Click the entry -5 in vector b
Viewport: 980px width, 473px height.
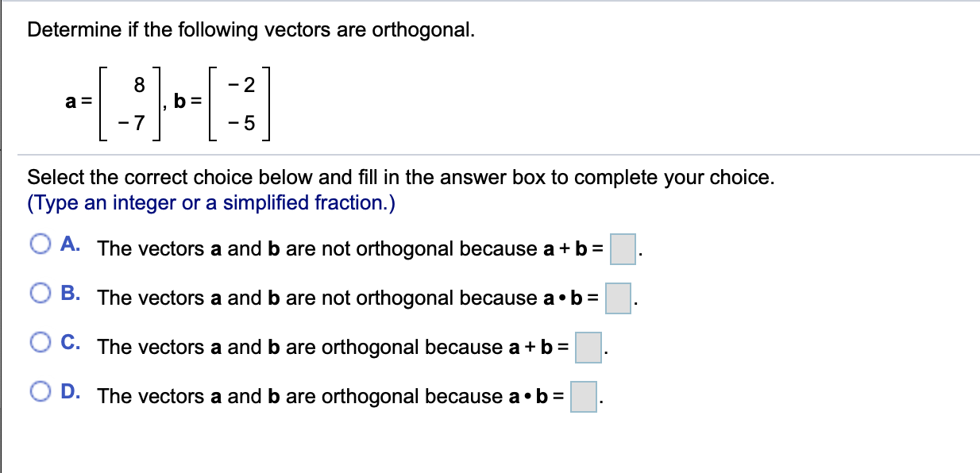(x=241, y=124)
